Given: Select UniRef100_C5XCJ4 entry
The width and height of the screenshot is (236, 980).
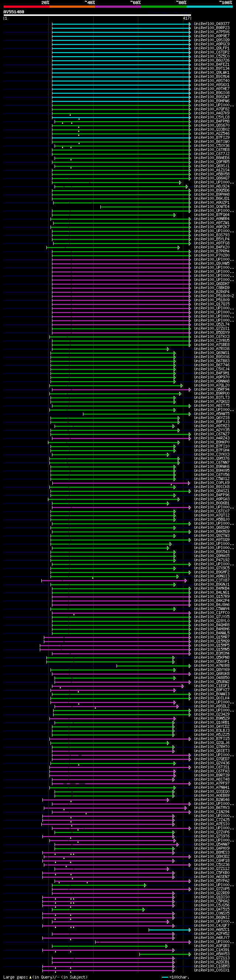Looking at the screenshot, I should click(212, 369).
